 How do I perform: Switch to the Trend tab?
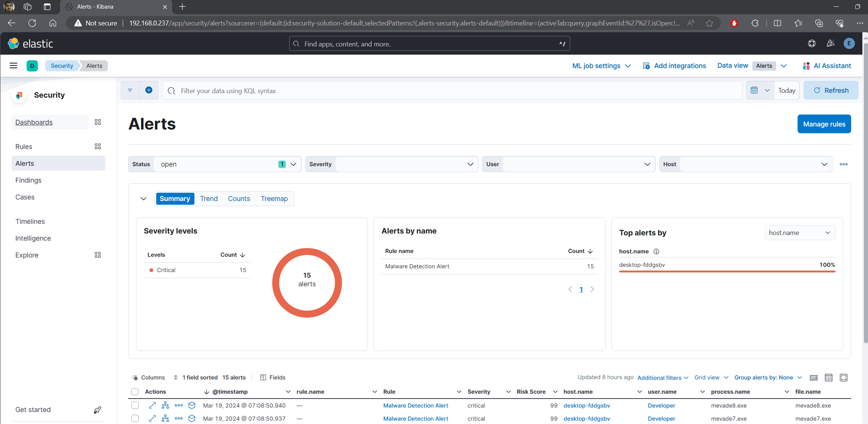point(209,199)
